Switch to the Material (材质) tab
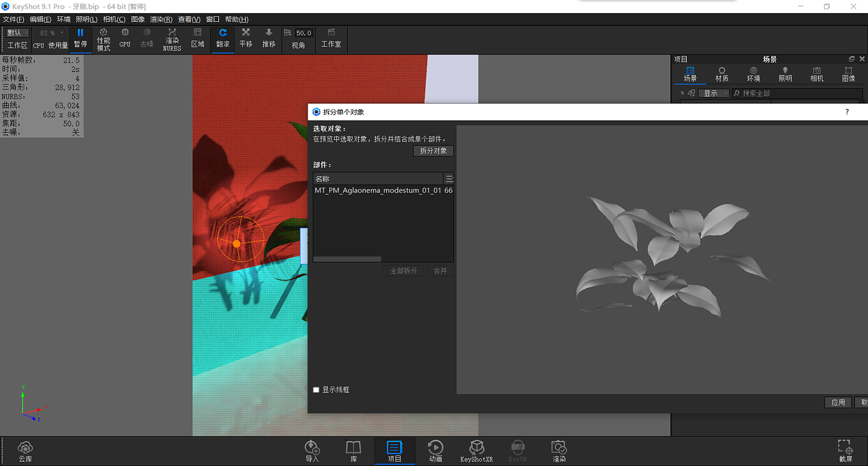The image size is (868, 466). [722, 74]
